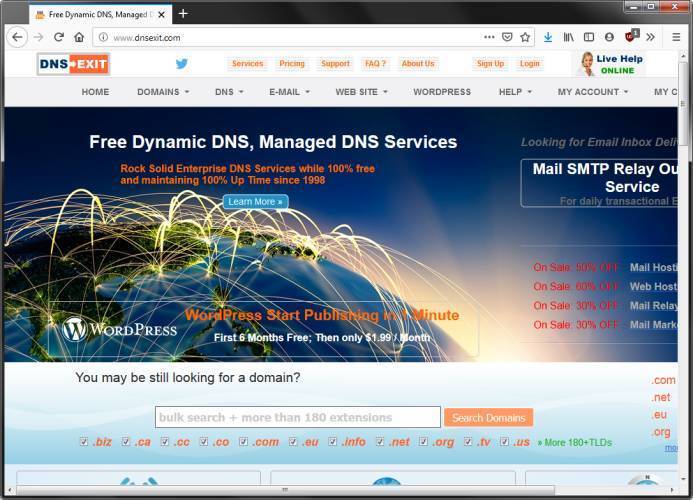Screen dimensions: 693x500
Task: Reload the page with the refresh icon
Action: (59, 37)
